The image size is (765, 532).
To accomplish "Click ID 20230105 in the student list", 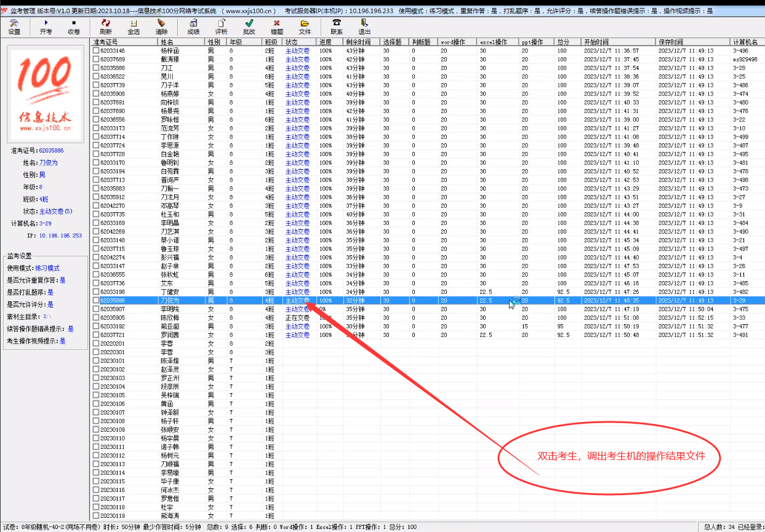I will (x=113, y=395).
